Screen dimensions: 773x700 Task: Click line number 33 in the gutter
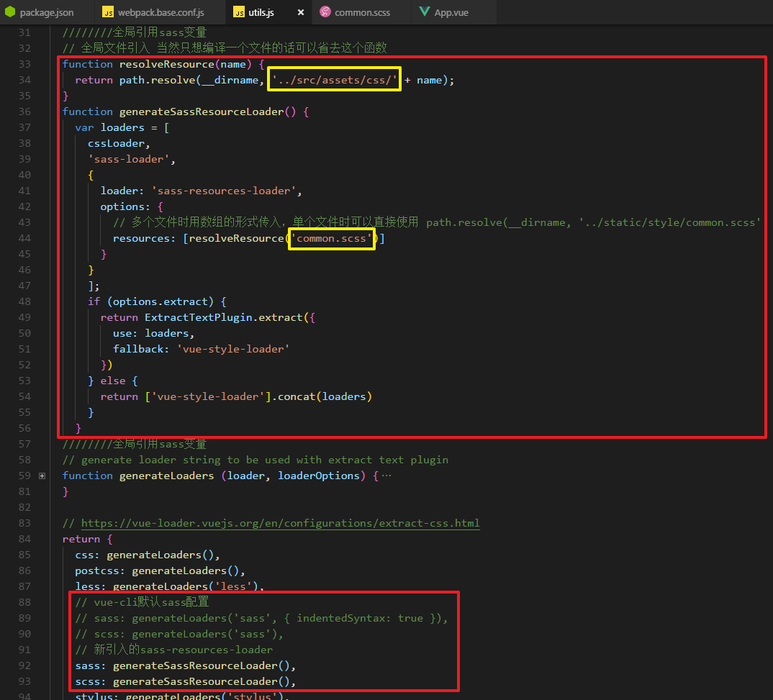click(x=24, y=64)
